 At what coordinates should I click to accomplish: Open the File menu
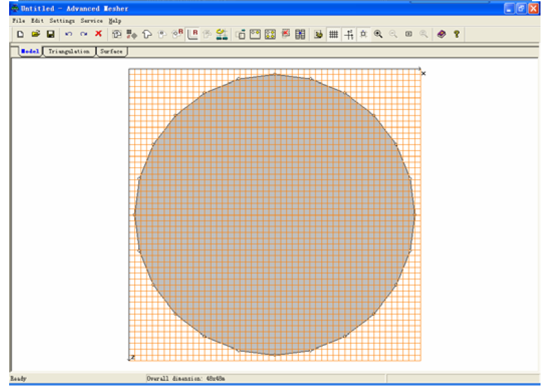click(x=18, y=21)
